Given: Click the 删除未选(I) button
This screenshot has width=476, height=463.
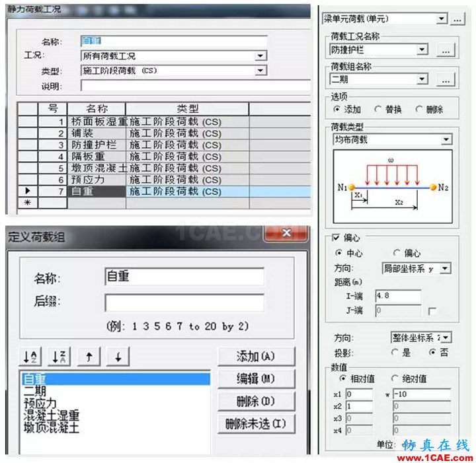Looking at the screenshot, I should (x=257, y=424).
